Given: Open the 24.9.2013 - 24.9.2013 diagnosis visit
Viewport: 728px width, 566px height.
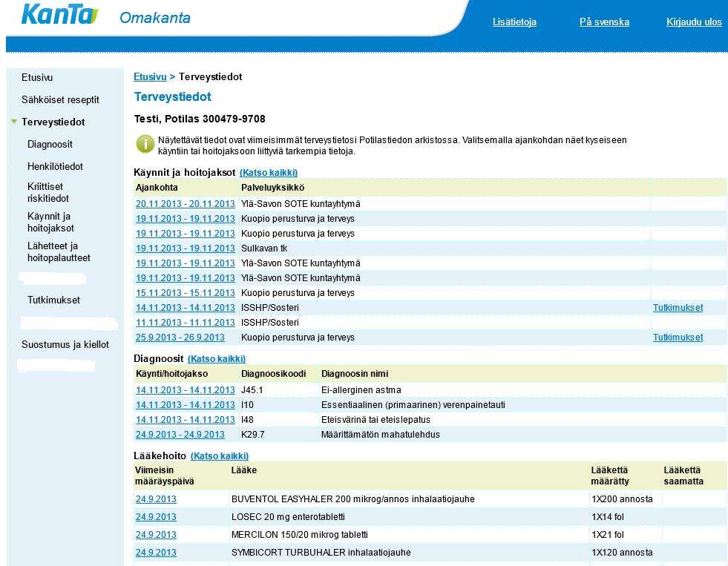Looking at the screenshot, I should coord(180,435).
